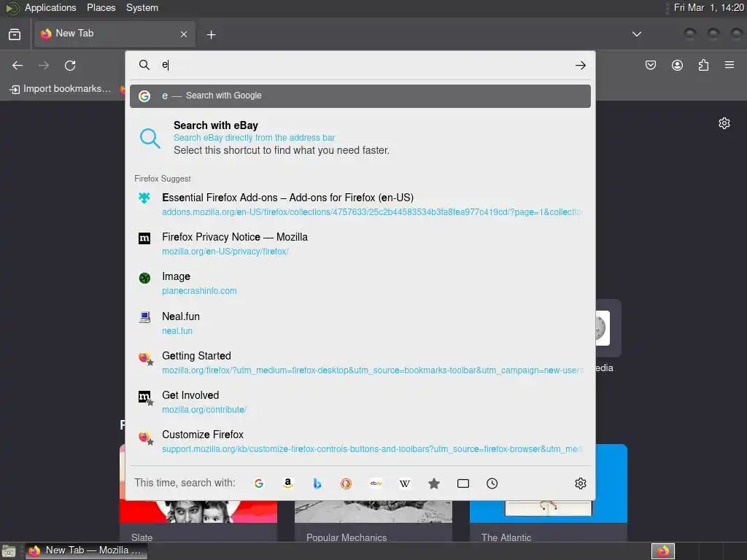Click the Neal.fun computer favicon
The height and width of the screenshot is (560, 747).
click(x=144, y=316)
